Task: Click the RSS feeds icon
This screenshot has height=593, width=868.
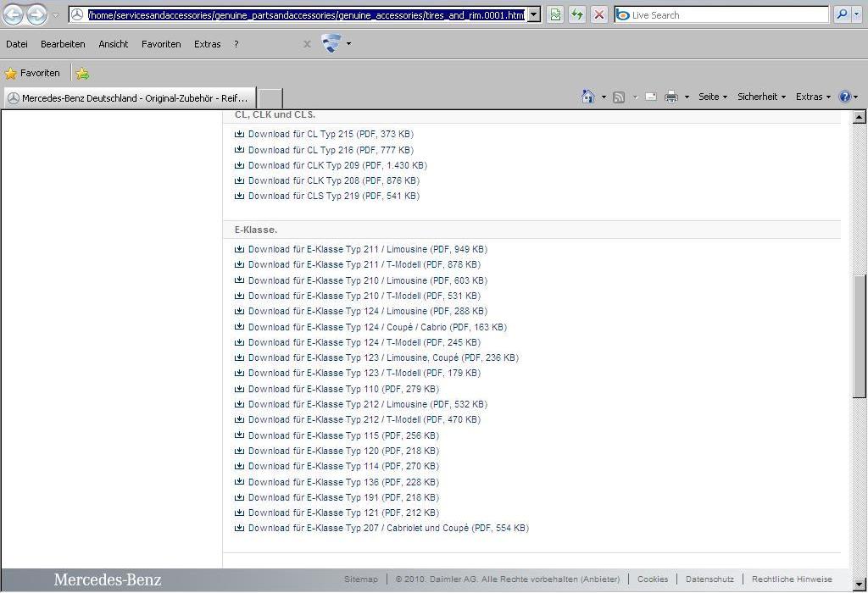Action: (619, 97)
